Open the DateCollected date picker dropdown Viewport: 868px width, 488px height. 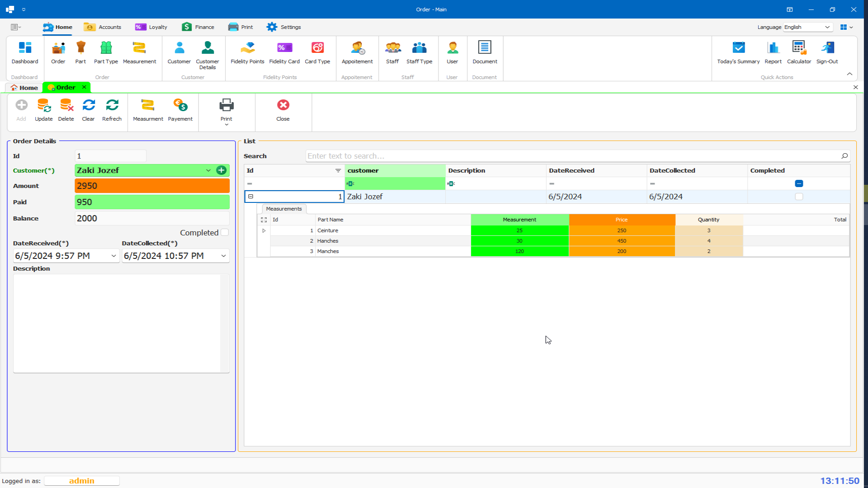[223, 256]
